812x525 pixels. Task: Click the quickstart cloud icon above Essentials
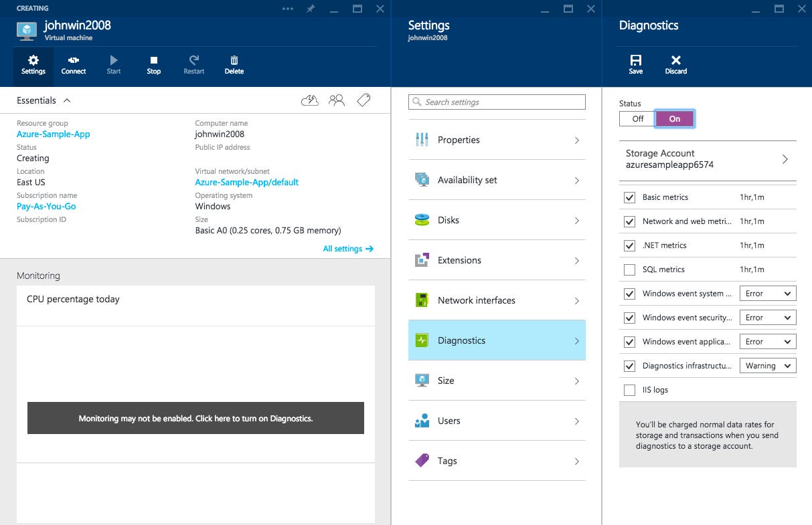[309, 99]
